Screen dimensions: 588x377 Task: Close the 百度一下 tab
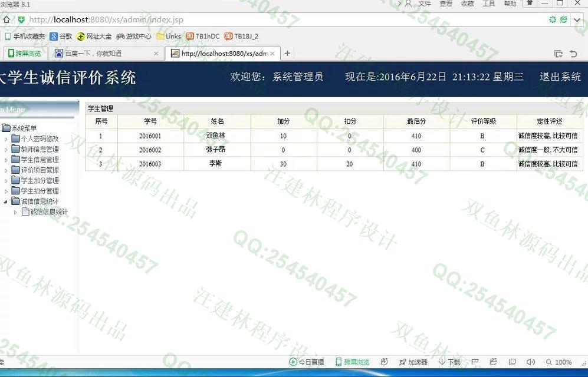pyautogui.click(x=156, y=54)
